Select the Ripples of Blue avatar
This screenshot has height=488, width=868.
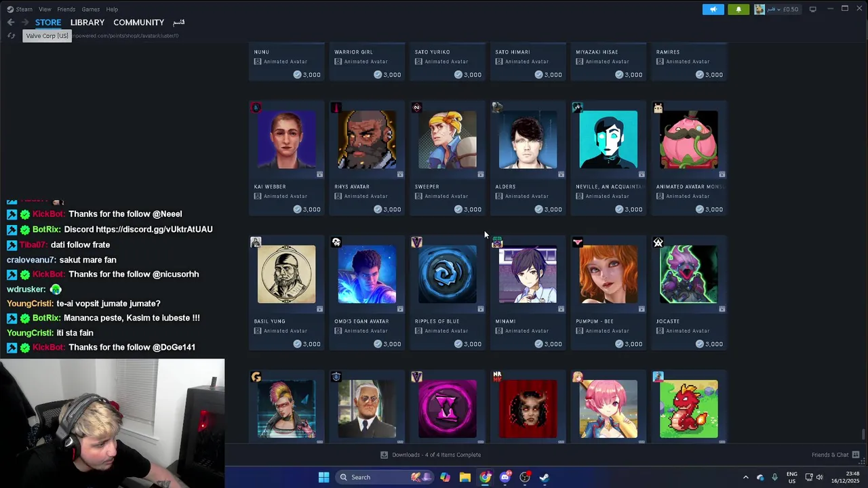448,274
